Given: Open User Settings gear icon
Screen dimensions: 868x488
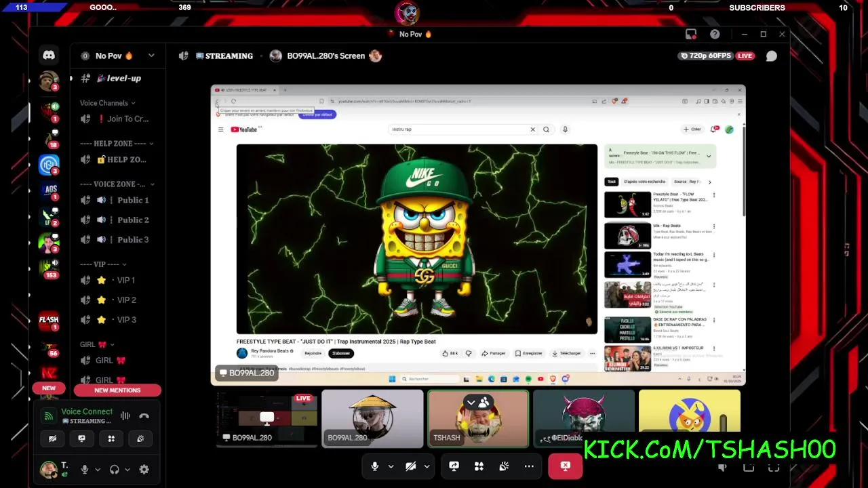Looking at the screenshot, I should [144, 469].
